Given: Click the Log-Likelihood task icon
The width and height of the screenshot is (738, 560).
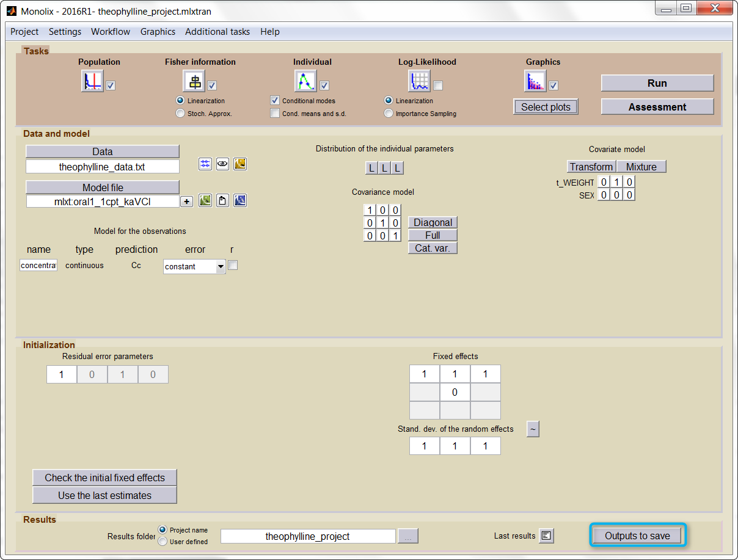Looking at the screenshot, I should tap(419, 81).
